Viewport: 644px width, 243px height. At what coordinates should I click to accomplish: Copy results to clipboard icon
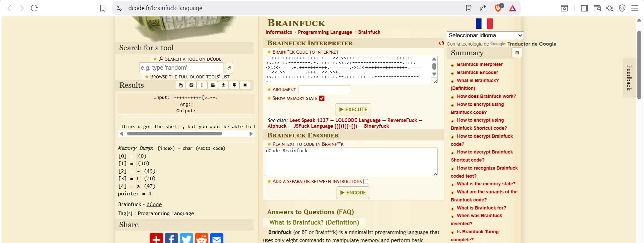[x=180, y=85]
